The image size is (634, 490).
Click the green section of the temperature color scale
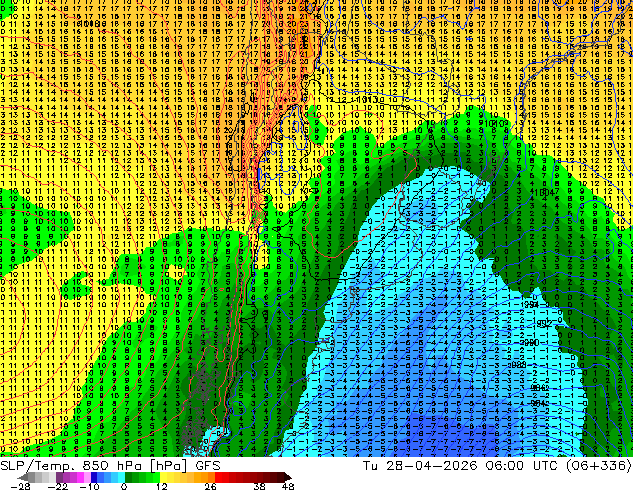click(142, 478)
